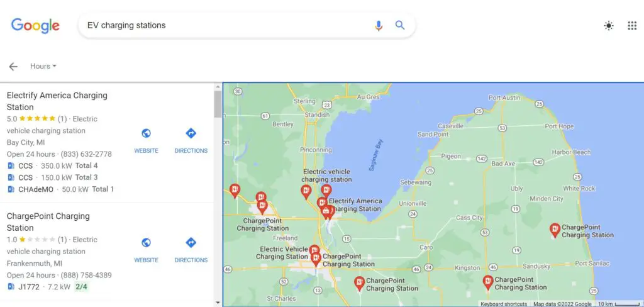Select the 'Frankenmuth, MI' text

(x=35, y=263)
